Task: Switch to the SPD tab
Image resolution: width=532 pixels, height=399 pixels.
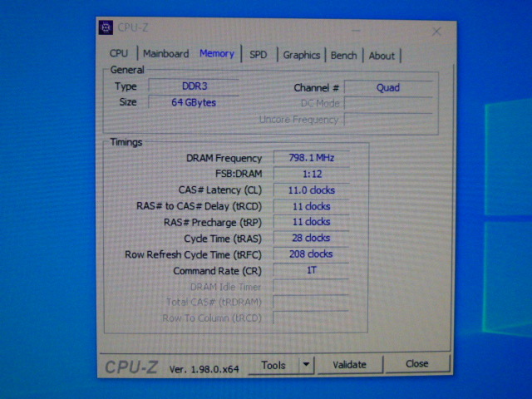Action: tap(259, 55)
